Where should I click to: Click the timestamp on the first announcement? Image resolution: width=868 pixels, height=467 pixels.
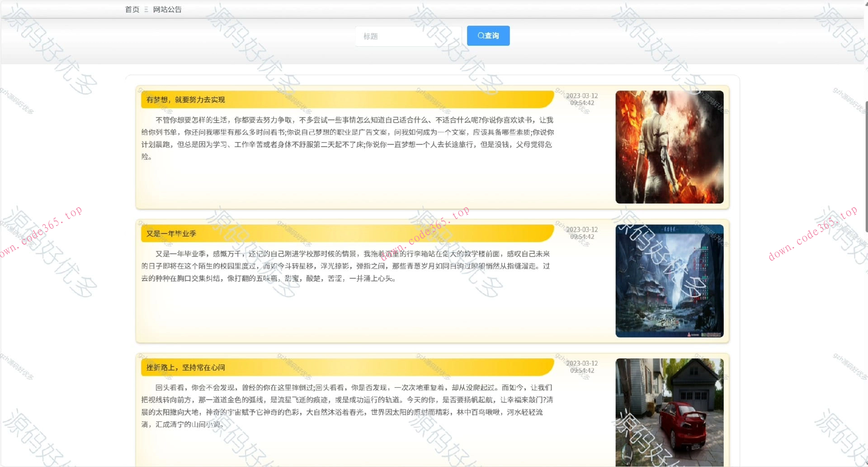point(582,99)
